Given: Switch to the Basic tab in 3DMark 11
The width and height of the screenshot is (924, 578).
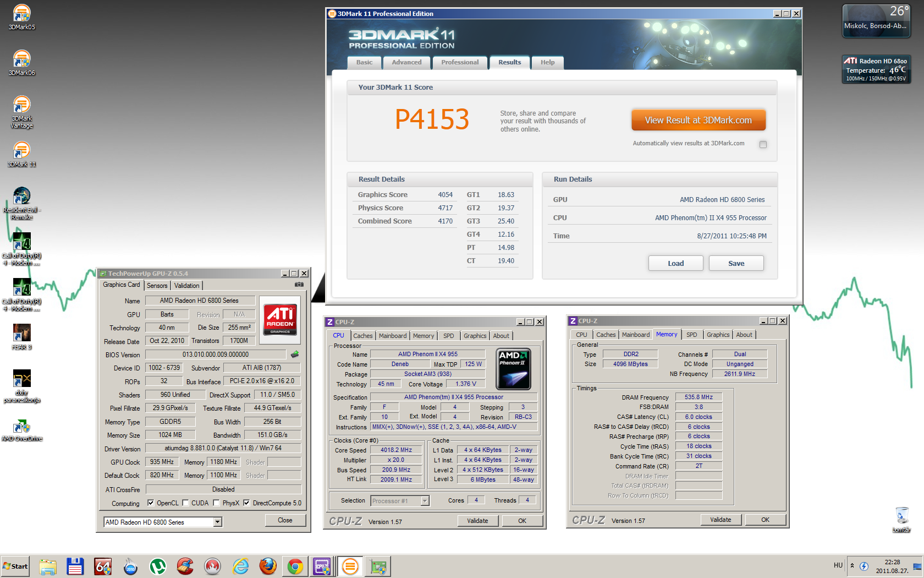Looking at the screenshot, I should [x=364, y=62].
